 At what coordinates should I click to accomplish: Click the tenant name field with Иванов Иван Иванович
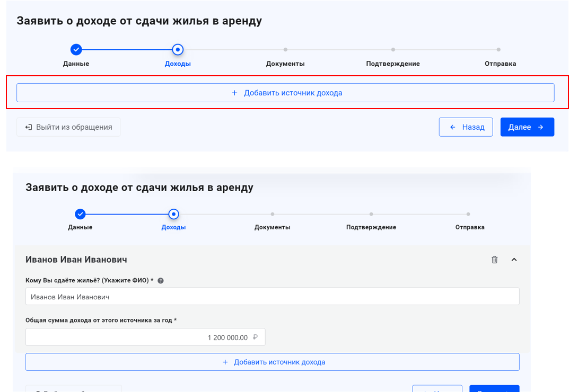click(x=272, y=297)
